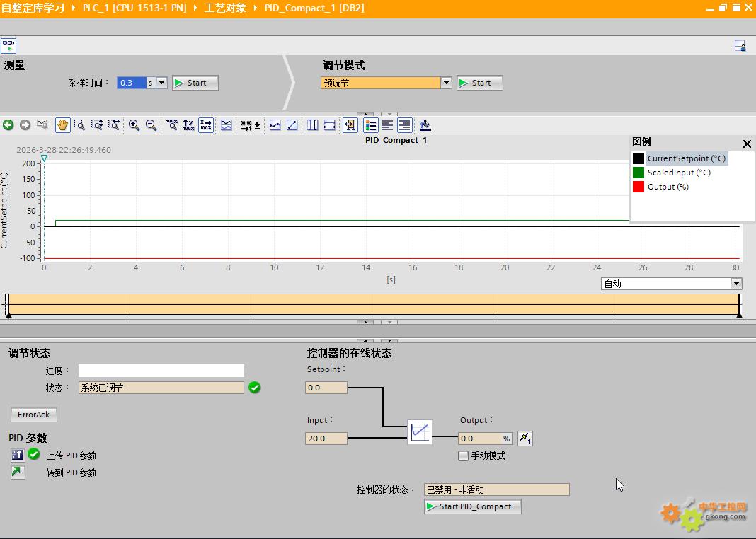Click the green back arrow in toolbar
This screenshot has width=756, height=539.
(8, 125)
